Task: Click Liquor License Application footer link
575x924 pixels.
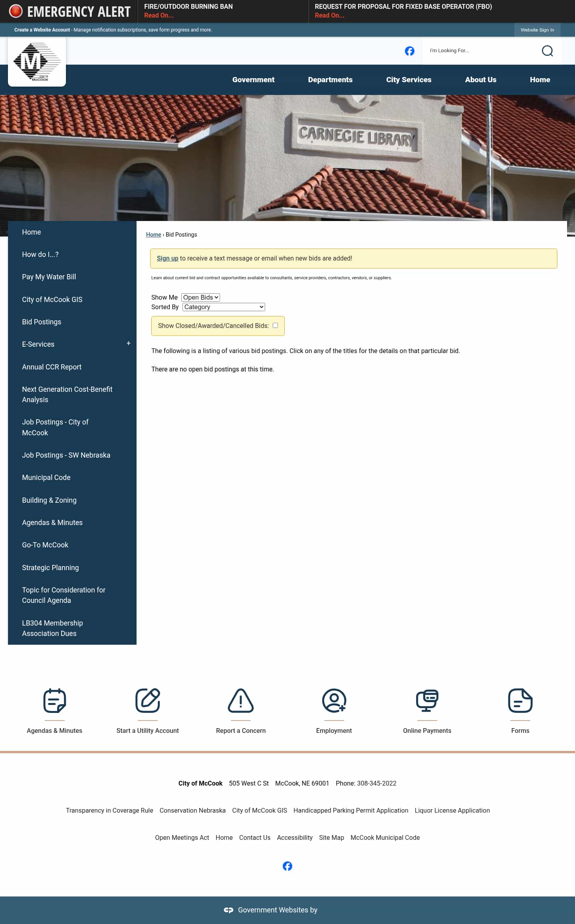Action: pyautogui.click(x=452, y=810)
